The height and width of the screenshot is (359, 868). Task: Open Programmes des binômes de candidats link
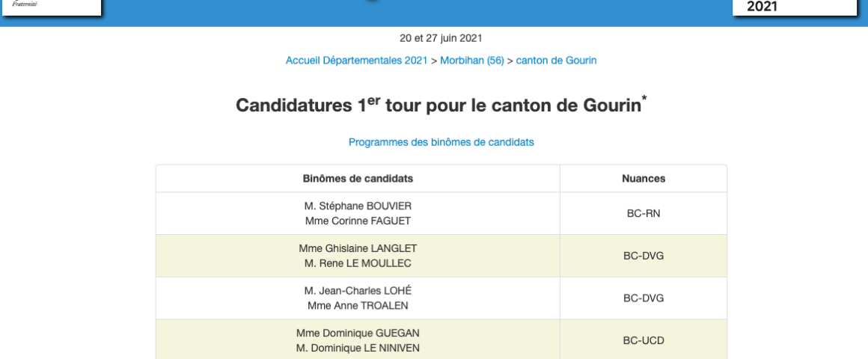[x=441, y=142]
